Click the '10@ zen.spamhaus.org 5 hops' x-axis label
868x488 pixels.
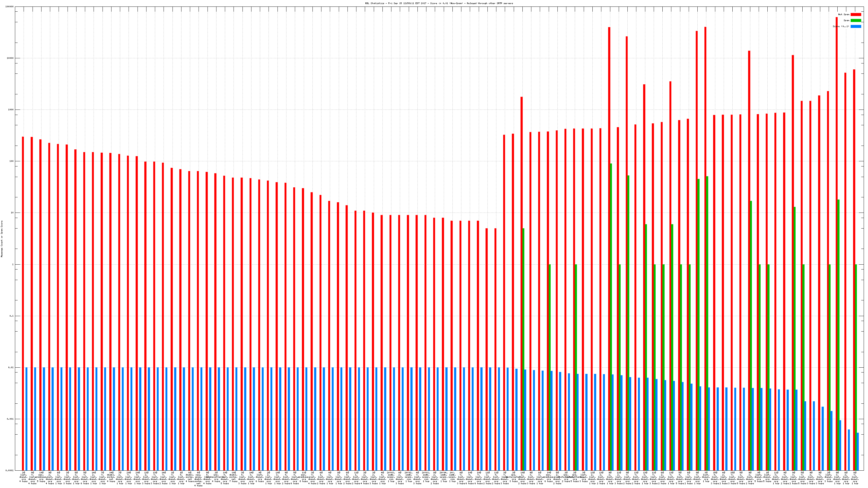[41, 477]
